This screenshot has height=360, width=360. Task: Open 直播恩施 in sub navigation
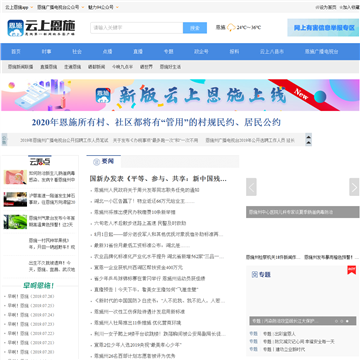tap(49, 67)
